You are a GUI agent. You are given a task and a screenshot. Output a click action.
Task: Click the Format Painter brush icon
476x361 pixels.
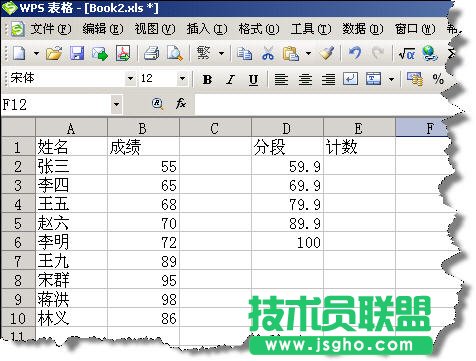[x=327, y=53]
